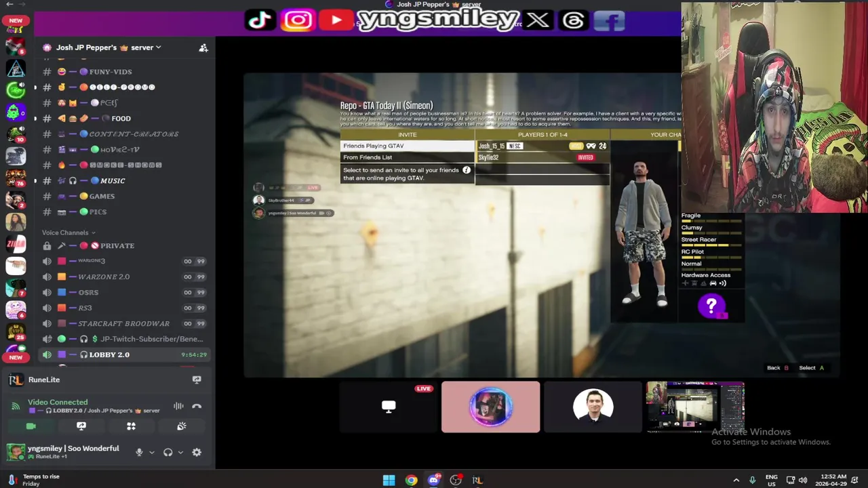
Task: Open the RuneLite activity entry
Action: pyautogui.click(x=44, y=380)
